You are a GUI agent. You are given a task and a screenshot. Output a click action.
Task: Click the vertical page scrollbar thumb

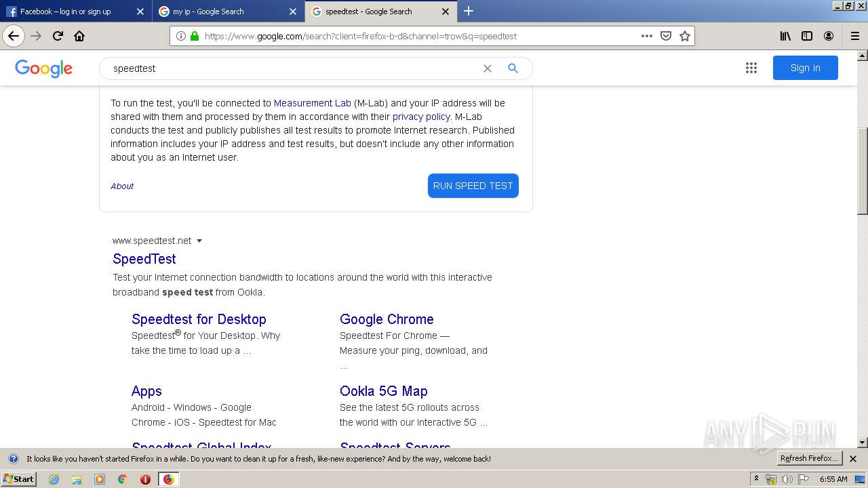(x=862, y=171)
